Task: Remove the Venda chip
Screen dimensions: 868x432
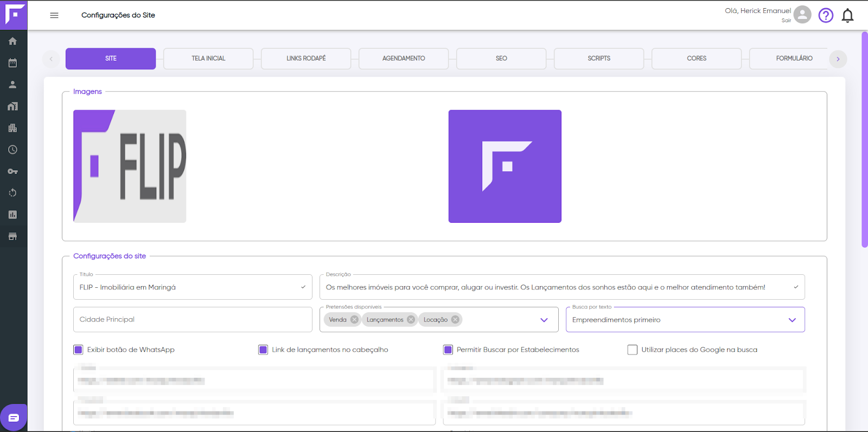Action: [x=354, y=320]
